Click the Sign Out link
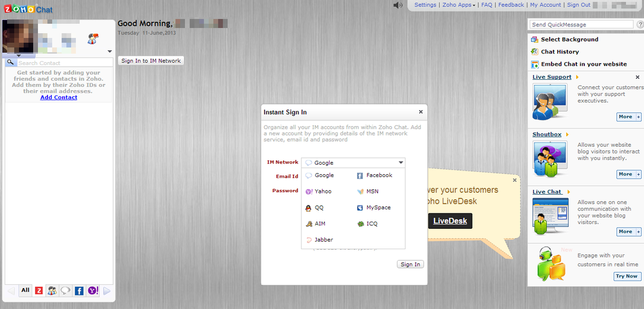 coord(578,5)
